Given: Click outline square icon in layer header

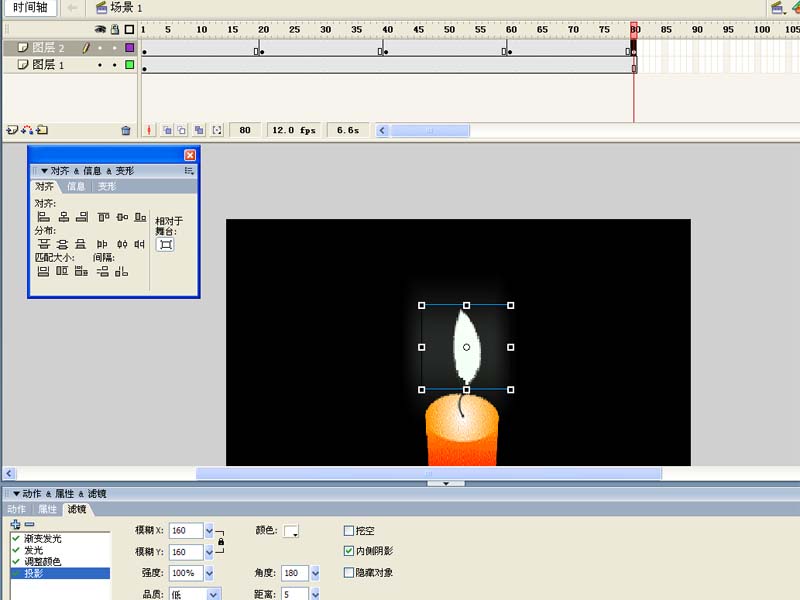Looking at the screenshot, I should coord(130,30).
